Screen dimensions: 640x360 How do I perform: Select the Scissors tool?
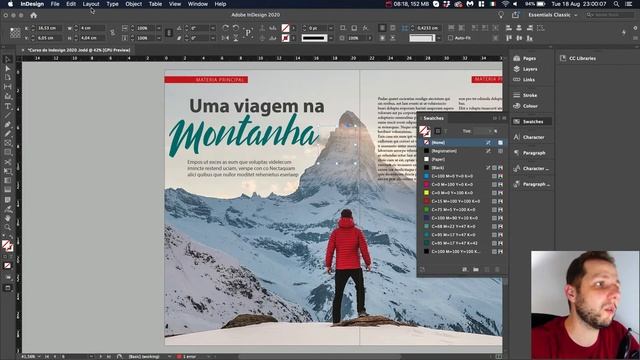point(7,162)
